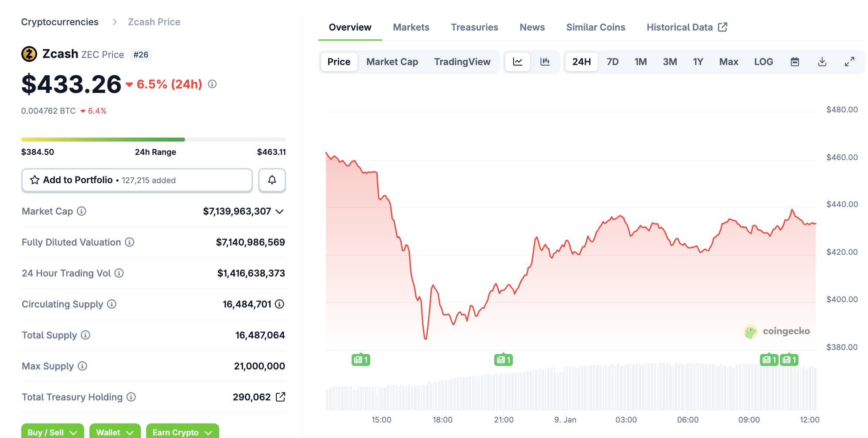
Task: Click the Circulating Supply value info icon
Action: point(279,304)
